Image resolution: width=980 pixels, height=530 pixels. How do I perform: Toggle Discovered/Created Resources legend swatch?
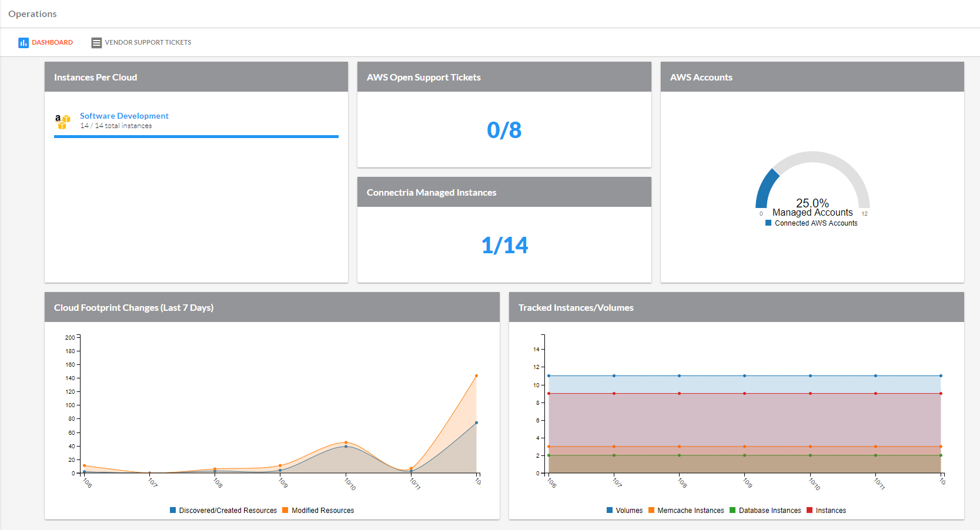coord(173,510)
